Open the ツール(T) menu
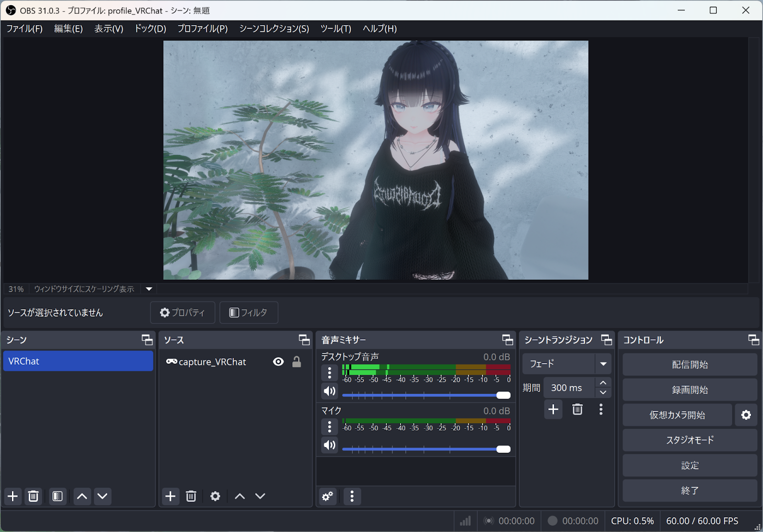The height and width of the screenshot is (532, 763). (x=336, y=29)
